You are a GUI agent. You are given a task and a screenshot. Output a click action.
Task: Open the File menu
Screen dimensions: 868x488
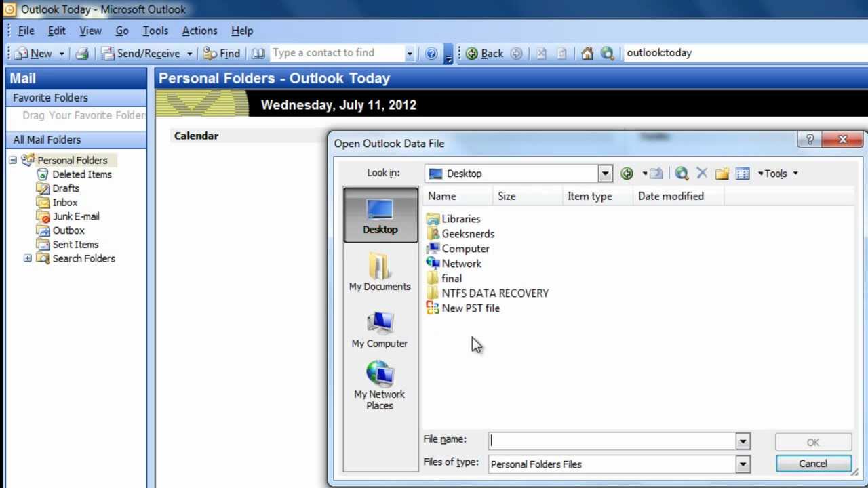coord(26,30)
